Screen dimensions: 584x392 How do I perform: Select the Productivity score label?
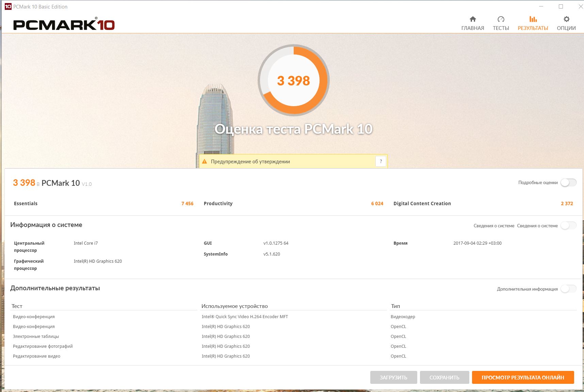pos(218,203)
